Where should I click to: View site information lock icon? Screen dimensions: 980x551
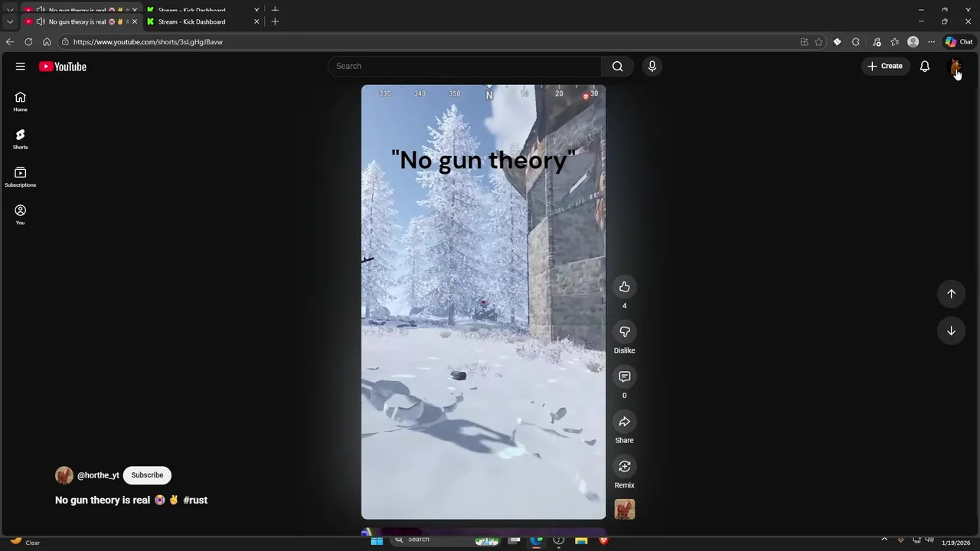[x=65, y=42]
